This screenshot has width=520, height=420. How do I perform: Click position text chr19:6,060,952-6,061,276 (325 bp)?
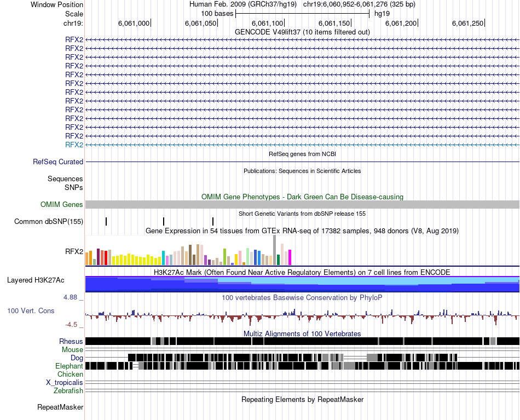359,4
